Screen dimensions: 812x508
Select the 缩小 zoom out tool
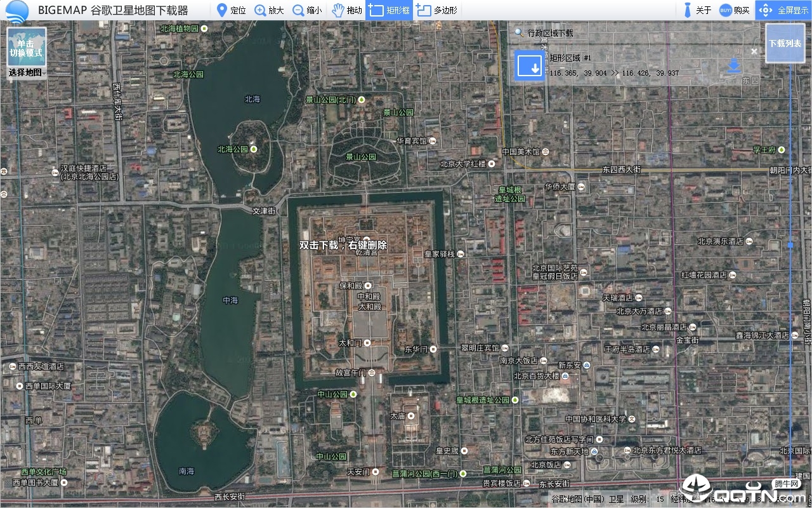307,10
